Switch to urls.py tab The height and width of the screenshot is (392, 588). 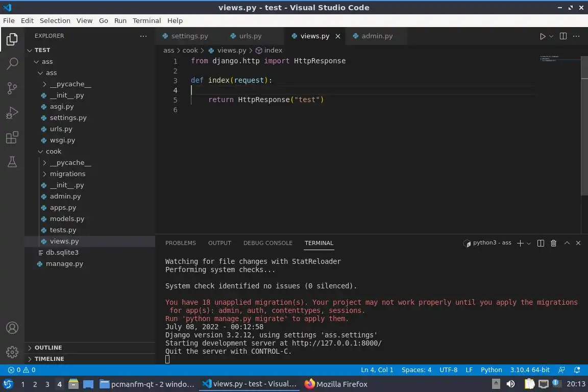click(x=250, y=36)
